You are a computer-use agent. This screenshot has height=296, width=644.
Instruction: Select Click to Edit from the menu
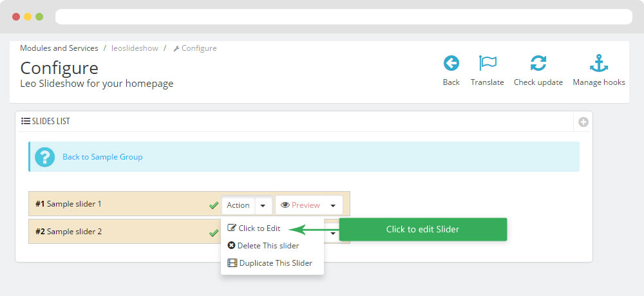pyautogui.click(x=259, y=228)
